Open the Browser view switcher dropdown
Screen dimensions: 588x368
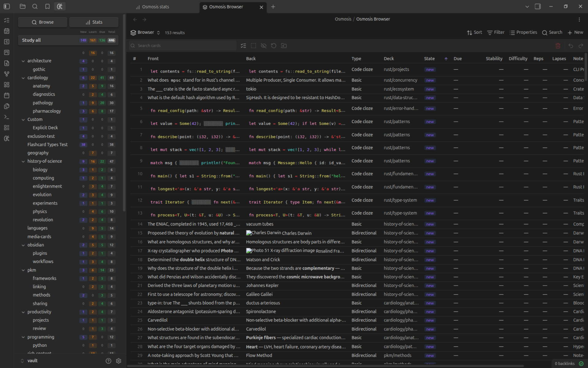pyautogui.click(x=145, y=33)
